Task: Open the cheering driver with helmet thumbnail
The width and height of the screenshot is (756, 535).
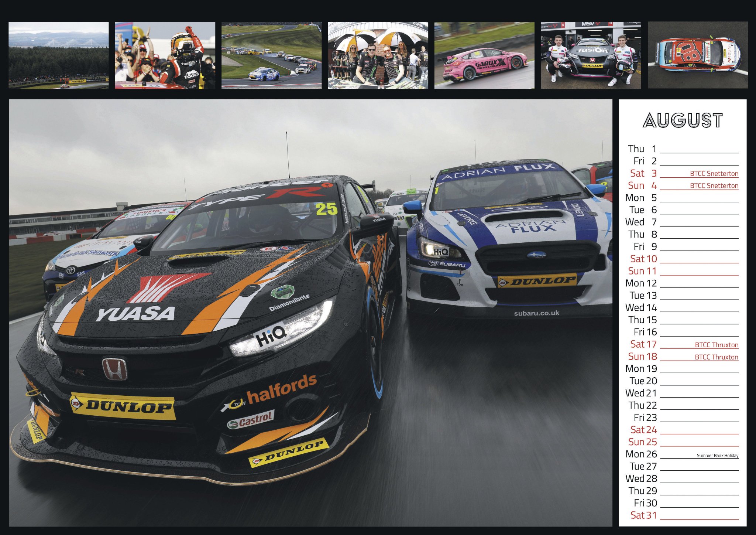Action: pos(165,55)
